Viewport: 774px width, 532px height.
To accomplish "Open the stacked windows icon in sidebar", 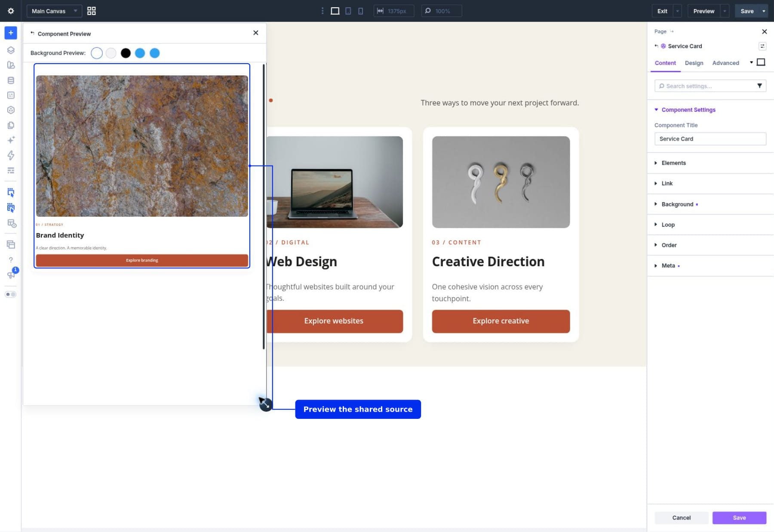I will click(x=11, y=244).
